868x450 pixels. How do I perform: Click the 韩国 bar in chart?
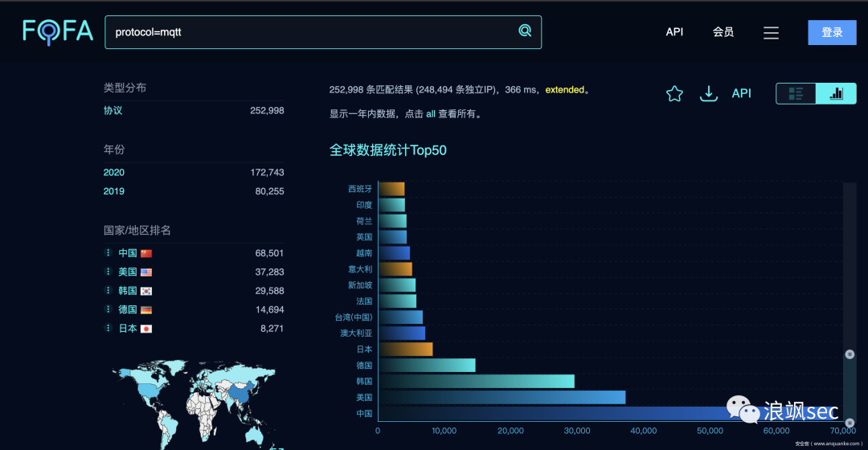point(477,382)
